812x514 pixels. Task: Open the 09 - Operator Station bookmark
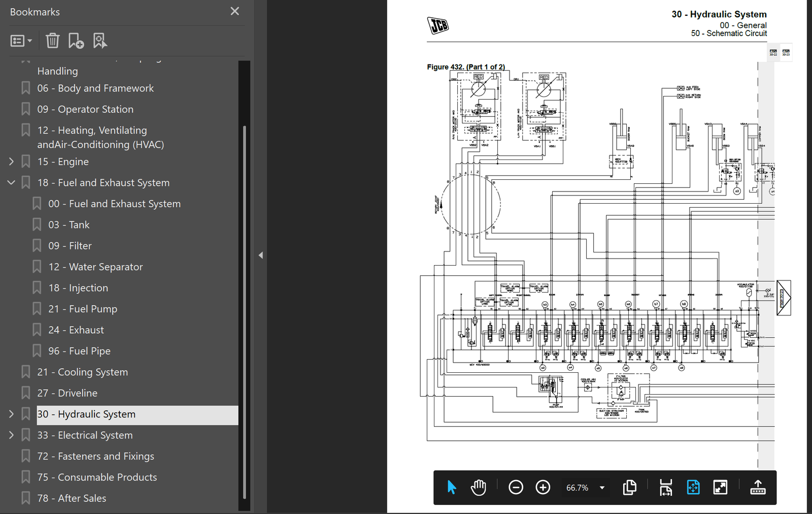pyautogui.click(x=85, y=109)
